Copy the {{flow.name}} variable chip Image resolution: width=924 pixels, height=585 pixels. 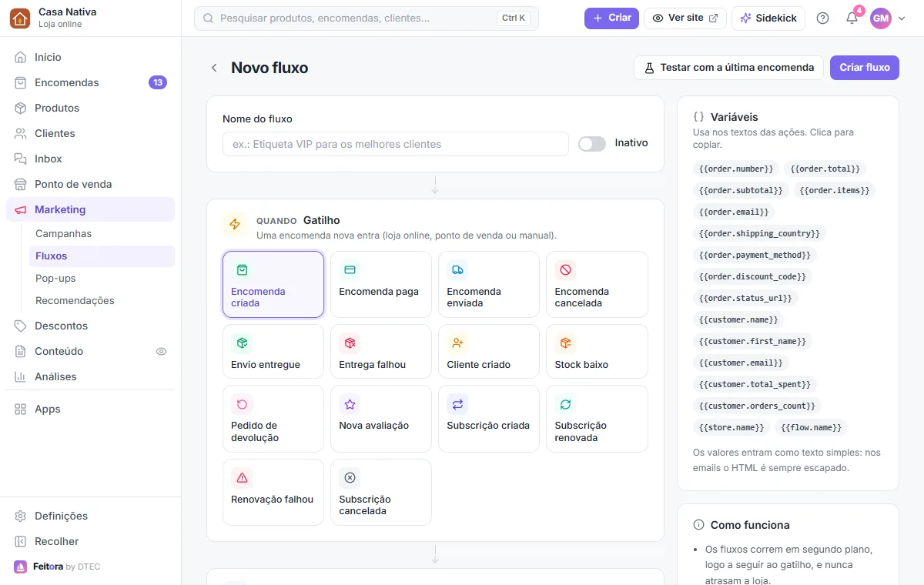coord(812,427)
